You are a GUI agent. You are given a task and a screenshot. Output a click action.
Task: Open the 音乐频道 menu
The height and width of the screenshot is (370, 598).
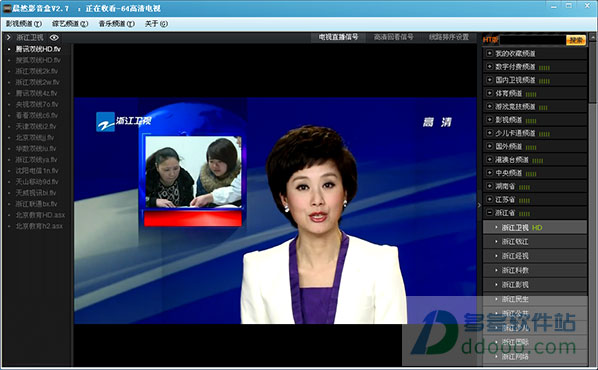pos(117,24)
